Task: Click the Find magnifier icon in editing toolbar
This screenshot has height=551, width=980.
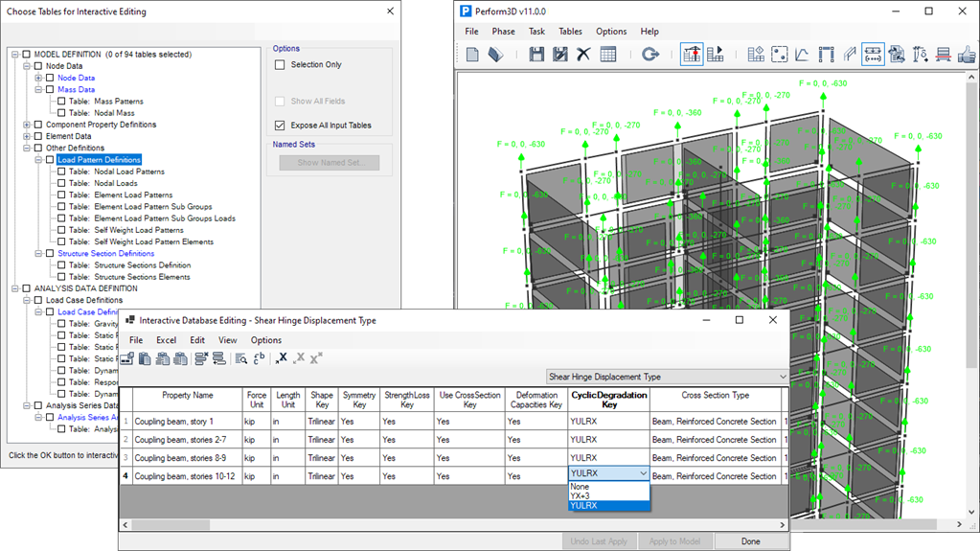Action: tap(241, 358)
